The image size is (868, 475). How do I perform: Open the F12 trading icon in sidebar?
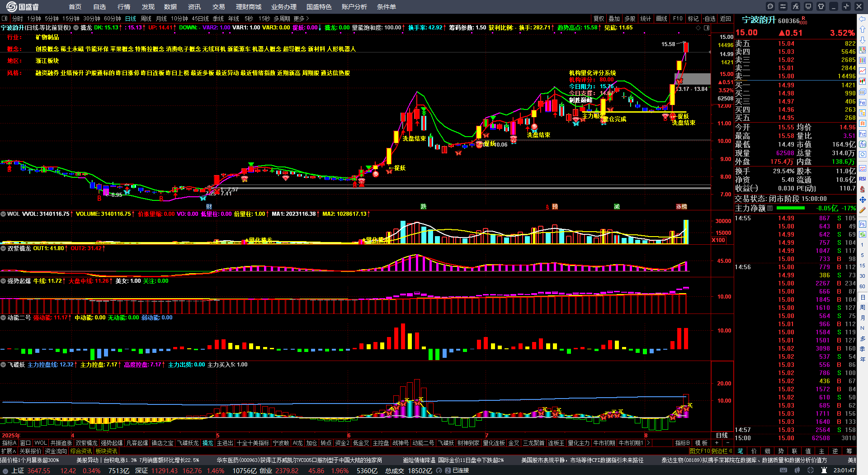pos(863,134)
